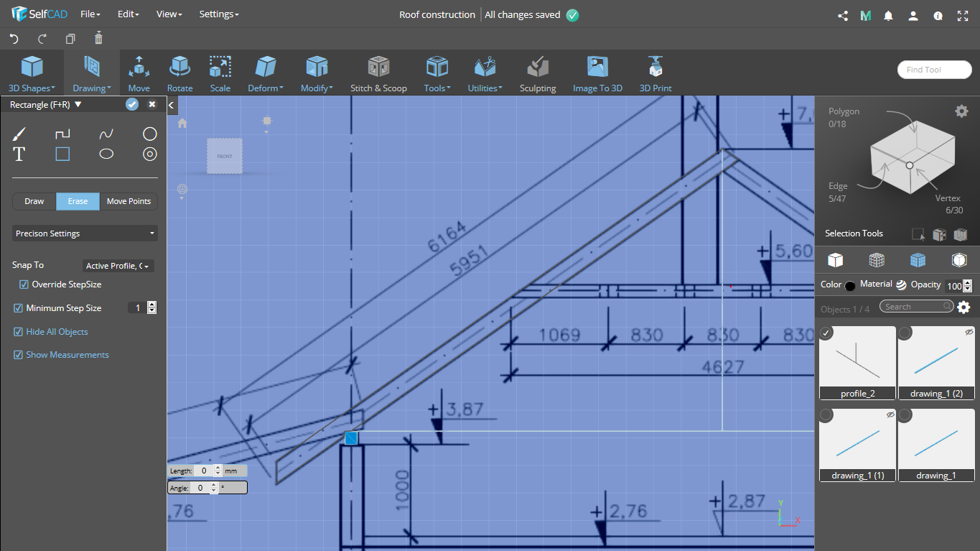Switch to Move Points mode
This screenshot has height=551, width=980.
point(129,201)
